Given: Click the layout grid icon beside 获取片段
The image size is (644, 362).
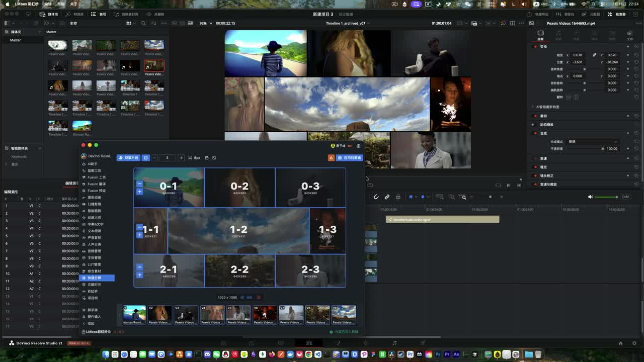Looking at the screenshot, I should [146, 158].
